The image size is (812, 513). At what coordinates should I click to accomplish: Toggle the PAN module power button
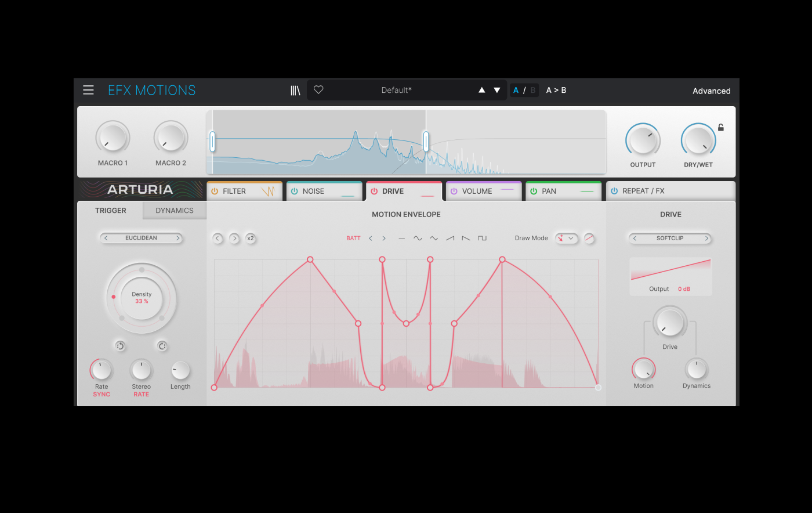[x=534, y=191]
